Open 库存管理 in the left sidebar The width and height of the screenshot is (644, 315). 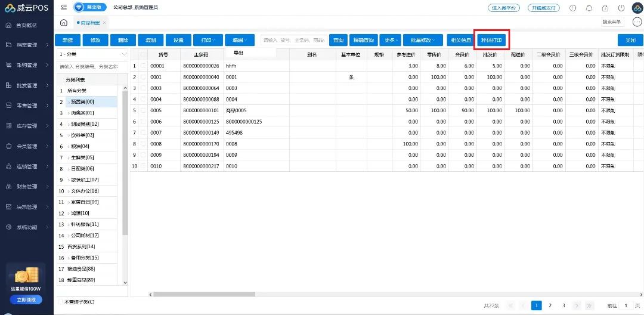[27, 126]
